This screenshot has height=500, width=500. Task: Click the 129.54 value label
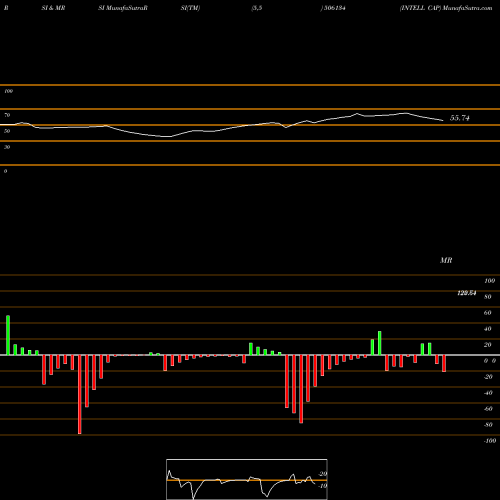point(466,293)
